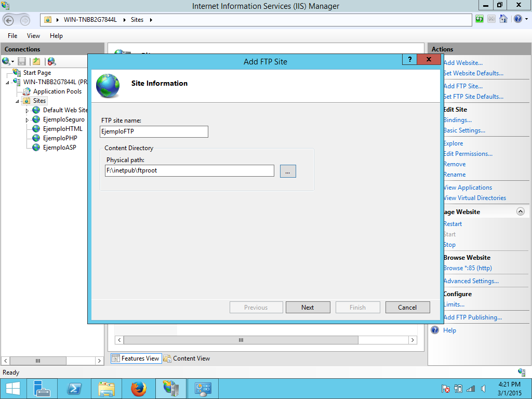Click the Help icon at bottom of Actions pane

tap(435, 330)
